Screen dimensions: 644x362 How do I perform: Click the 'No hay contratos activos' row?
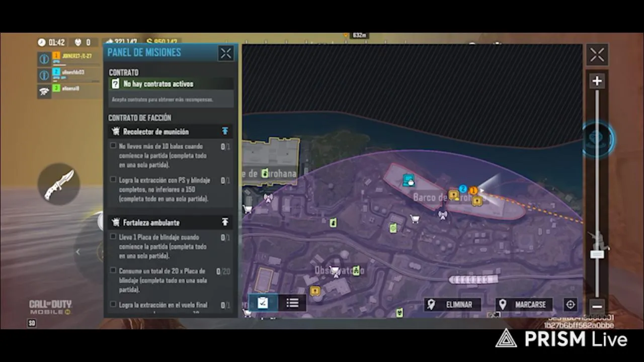click(171, 84)
